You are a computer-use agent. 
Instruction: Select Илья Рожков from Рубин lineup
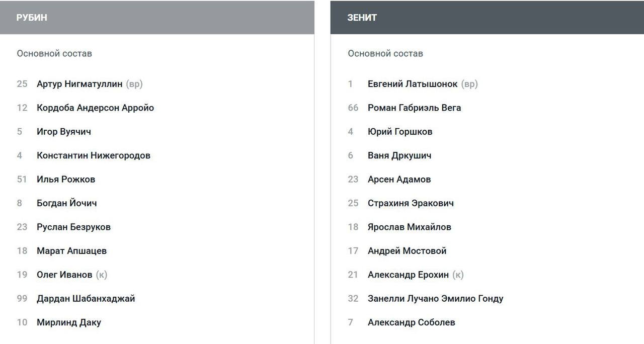point(66,180)
